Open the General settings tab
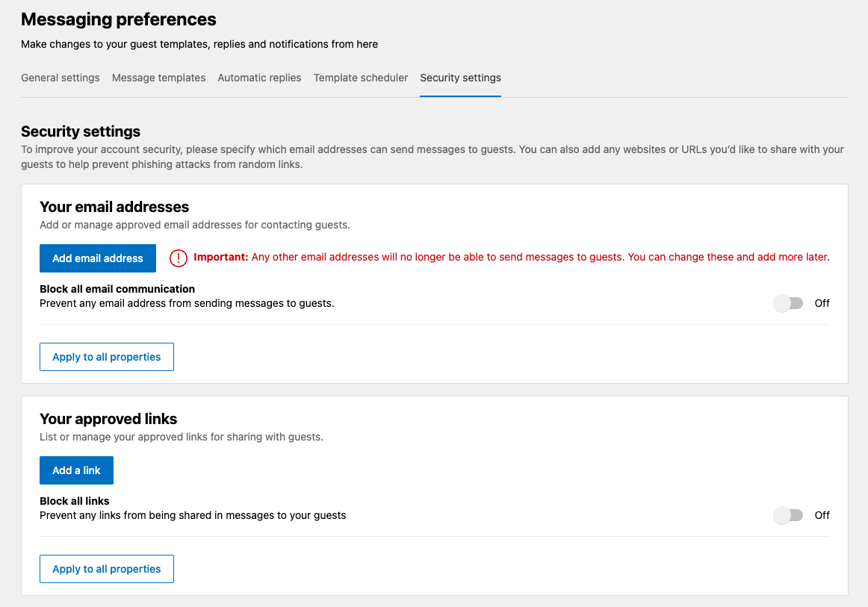 point(60,78)
